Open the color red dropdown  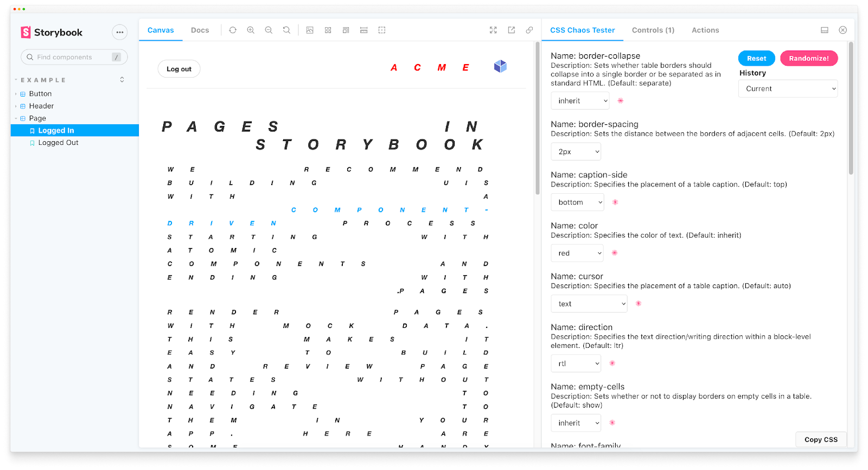(x=577, y=253)
